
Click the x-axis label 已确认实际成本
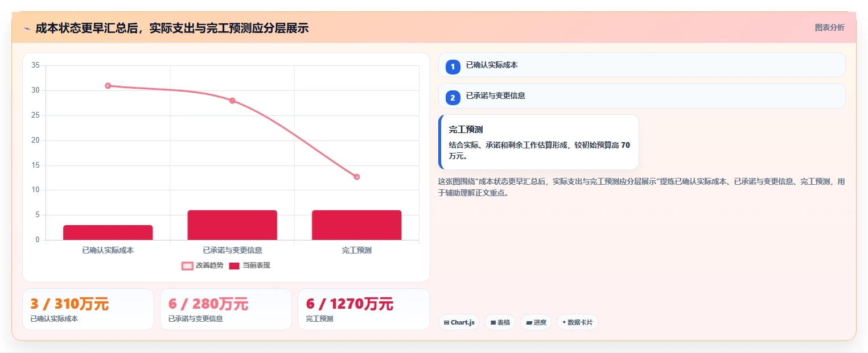point(108,250)
